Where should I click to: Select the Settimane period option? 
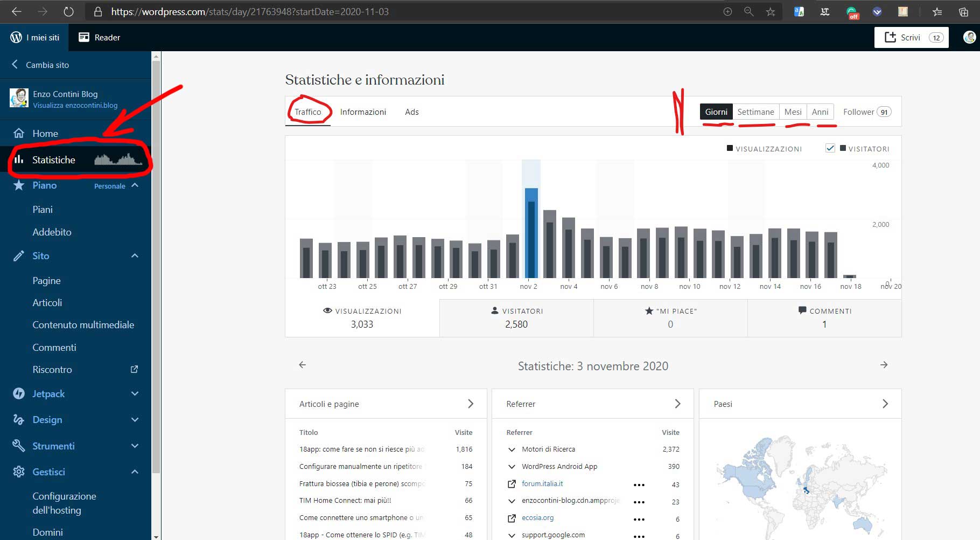[x=755, y=112]
